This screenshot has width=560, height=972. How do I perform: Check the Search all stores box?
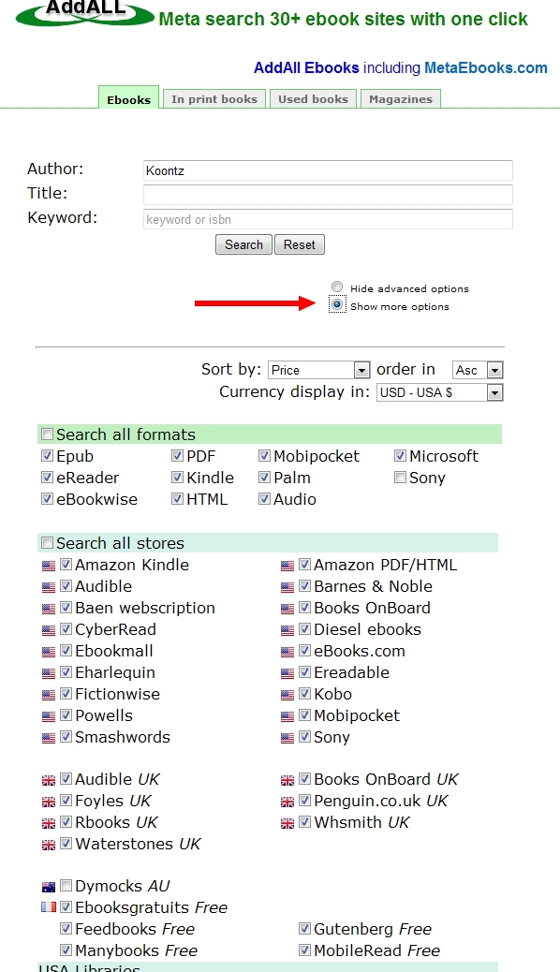[47, 543]
